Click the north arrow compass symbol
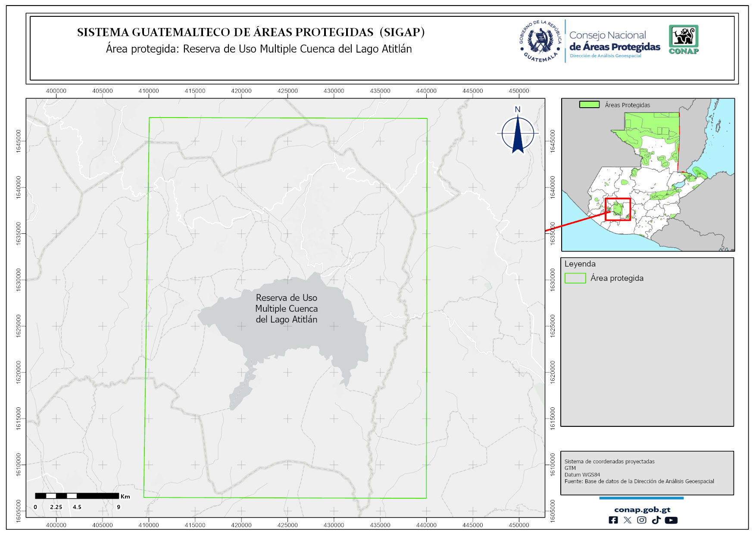This screenshot has height=534, width=756. [x=518, y=133]
